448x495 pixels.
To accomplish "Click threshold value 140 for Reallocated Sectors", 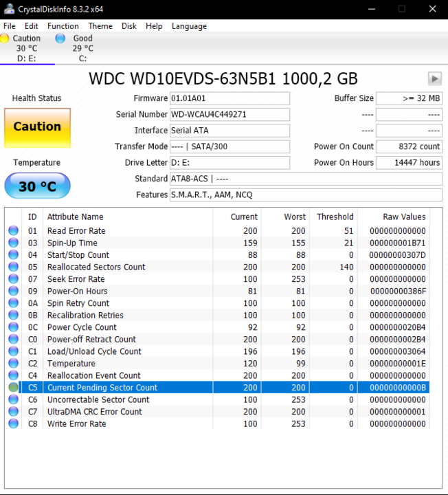I will (346, 267).
